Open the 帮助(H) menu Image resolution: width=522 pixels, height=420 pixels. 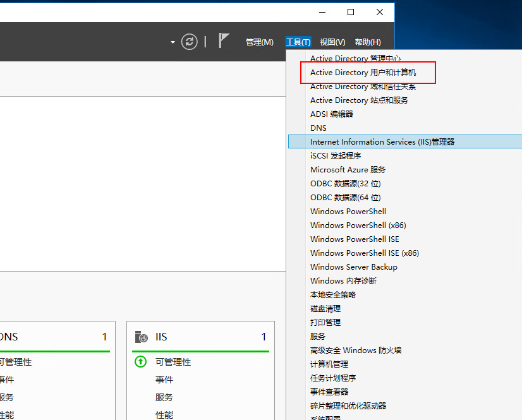tap(368, 42)
